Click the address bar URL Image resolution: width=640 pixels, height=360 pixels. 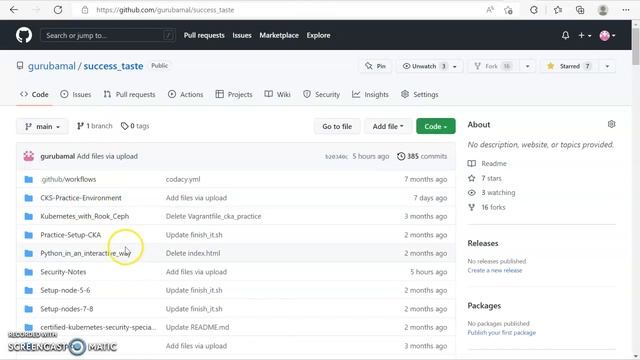(x=165, y=10)
